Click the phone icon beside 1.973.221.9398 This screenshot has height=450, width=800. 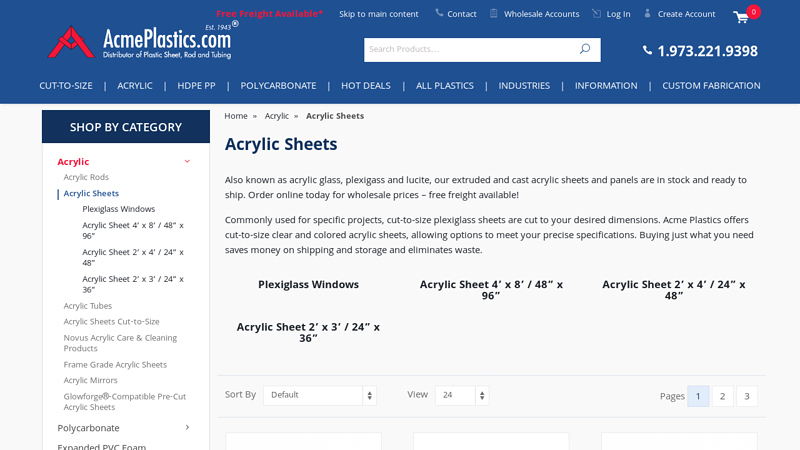(647, 50)
